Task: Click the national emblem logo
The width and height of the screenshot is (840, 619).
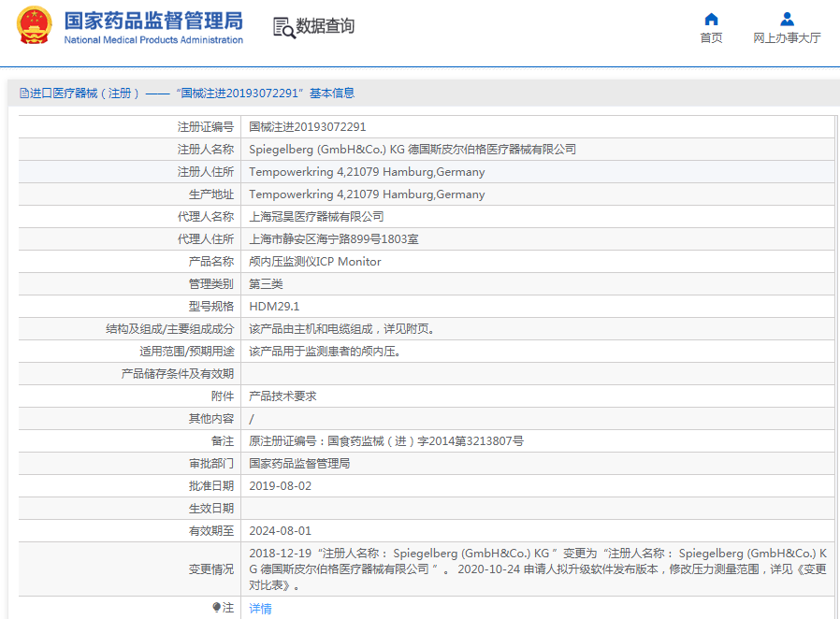Action: (35, 26)
